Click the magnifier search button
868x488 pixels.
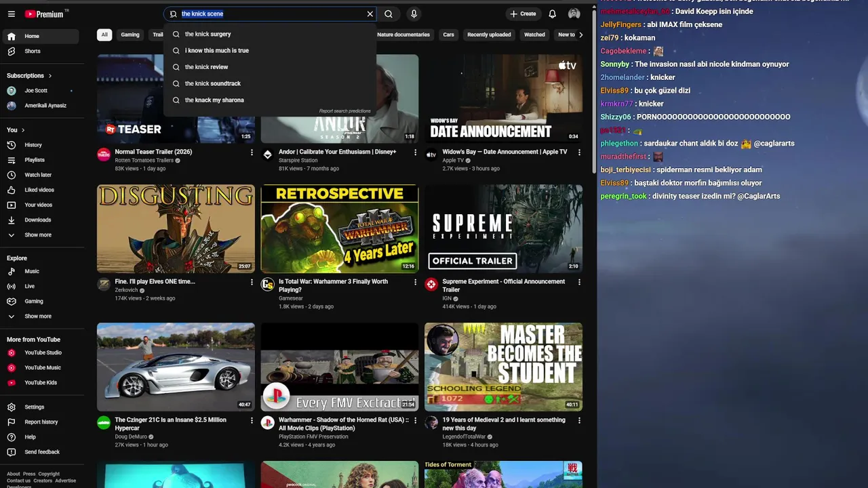point(389,14)
